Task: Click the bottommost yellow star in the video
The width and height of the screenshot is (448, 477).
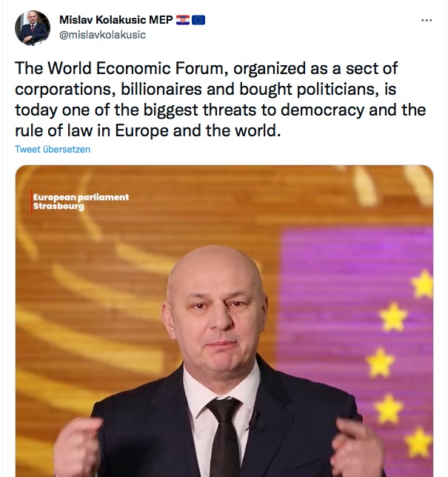Action: 418,442
